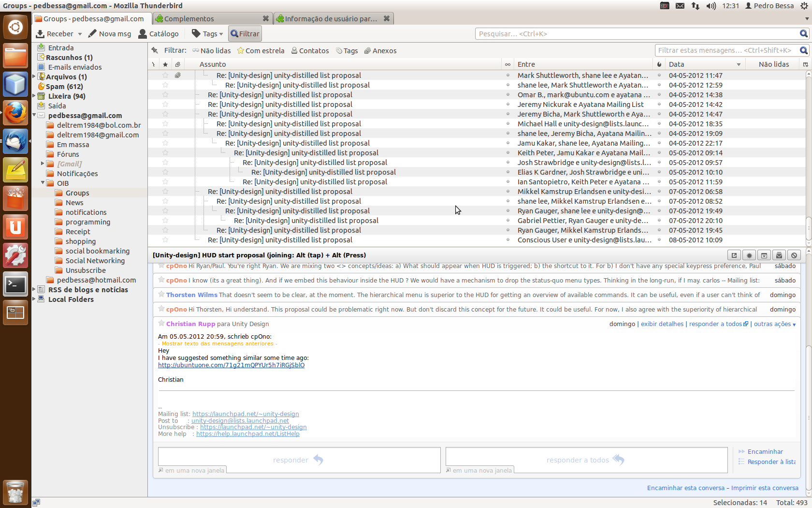Collapse the OIB folder tree
The width and height of the screenshot is (812, 508).
[x=43, y=183]
